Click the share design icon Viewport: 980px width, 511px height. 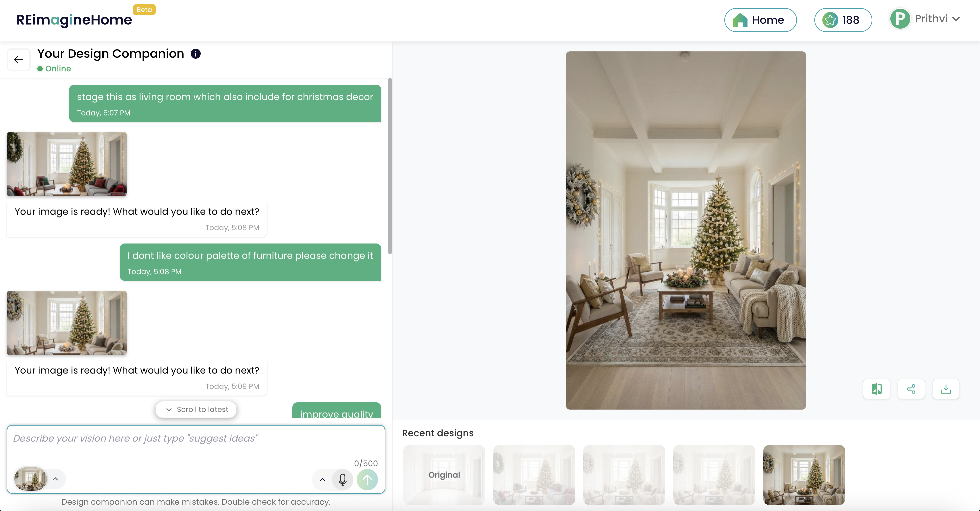tap(911, 389)
